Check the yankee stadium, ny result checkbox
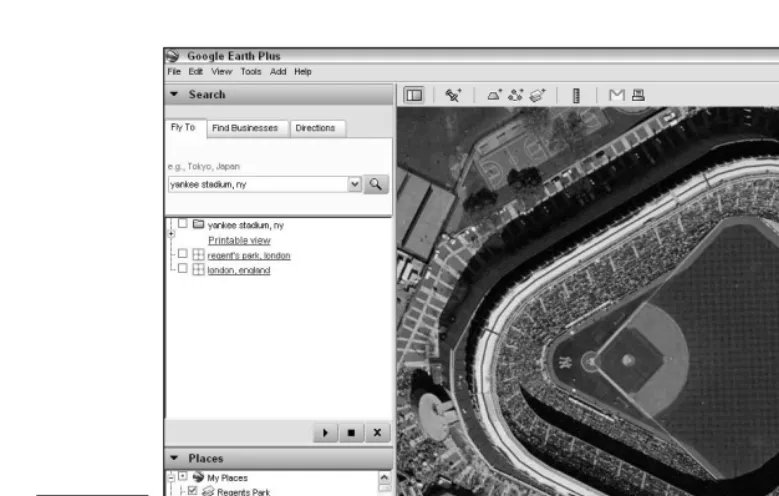 (x=183, y=224)
